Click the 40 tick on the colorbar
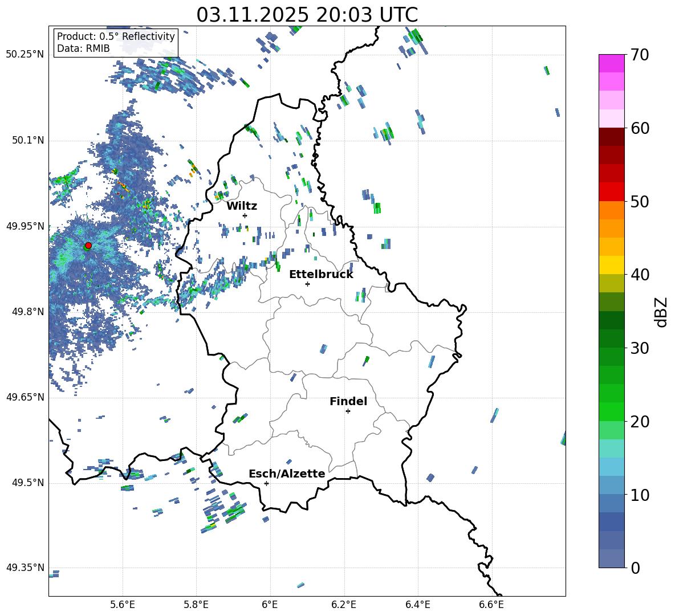 click(640, 275)
